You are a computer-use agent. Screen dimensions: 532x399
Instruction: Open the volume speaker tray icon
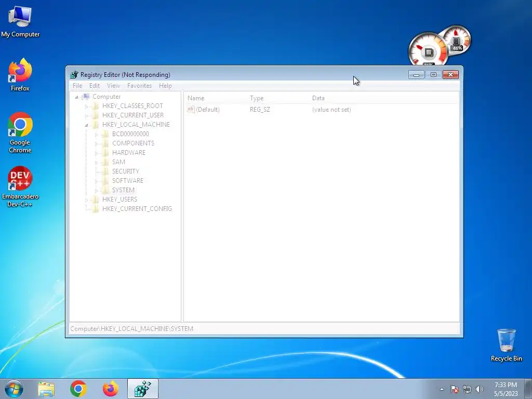pyautogui.click(x=479, y=389)
